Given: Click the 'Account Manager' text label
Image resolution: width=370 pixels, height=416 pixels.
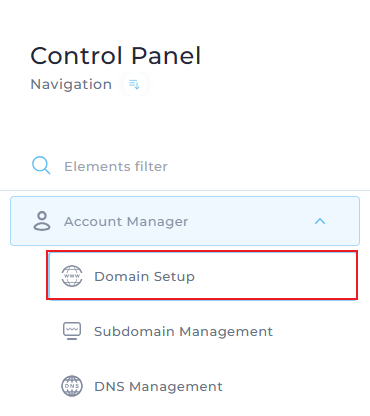Looking at the screenshot, I should [x=126, y=222].
